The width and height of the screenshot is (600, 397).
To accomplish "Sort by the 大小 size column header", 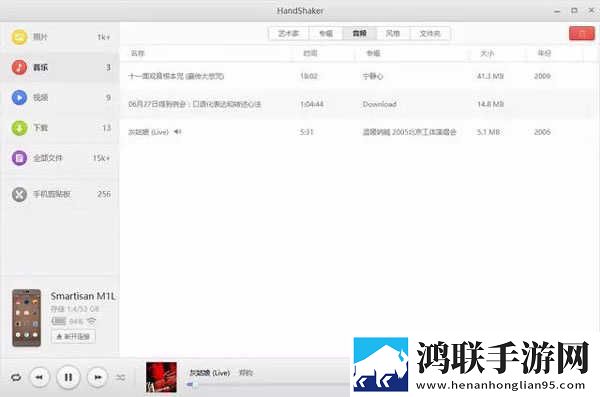I will pos(487,53).
